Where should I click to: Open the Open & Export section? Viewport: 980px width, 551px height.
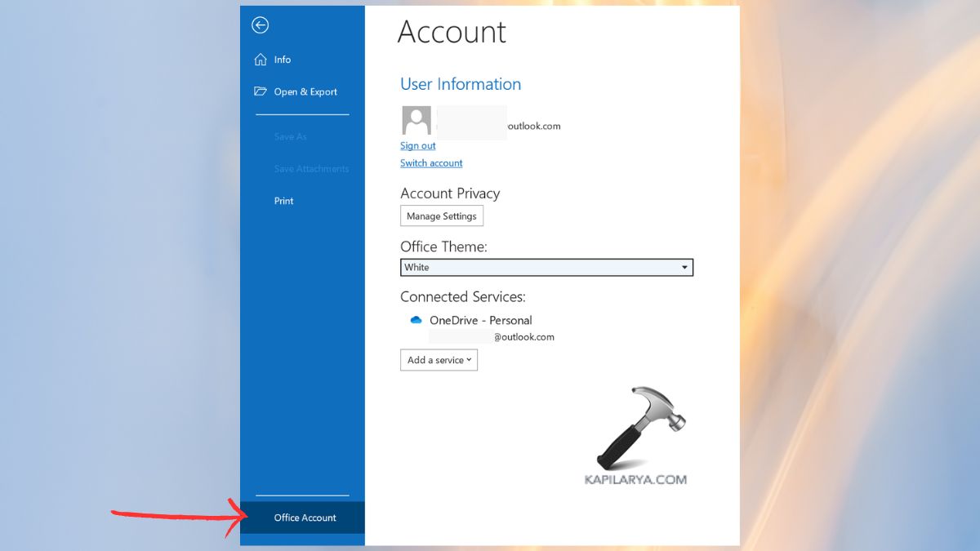[x=305, y=91]
